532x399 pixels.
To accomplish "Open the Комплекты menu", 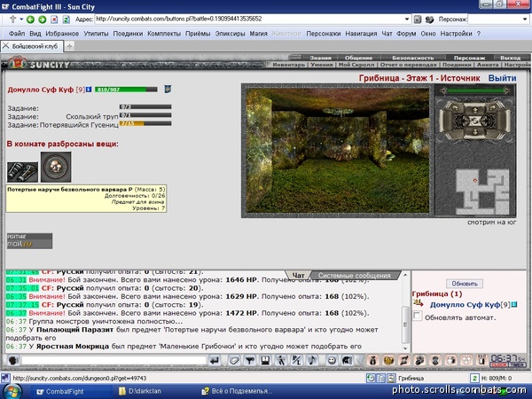I will pyautogui.click(x=164, y=34).
